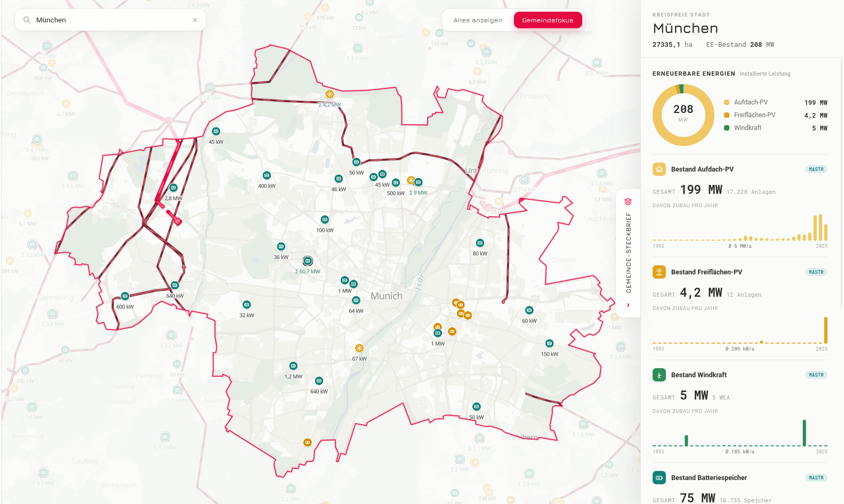Screen dimensions: 844x504
Task: Click the Bestand Windkraft turbine icon
Action: point(659,375)
